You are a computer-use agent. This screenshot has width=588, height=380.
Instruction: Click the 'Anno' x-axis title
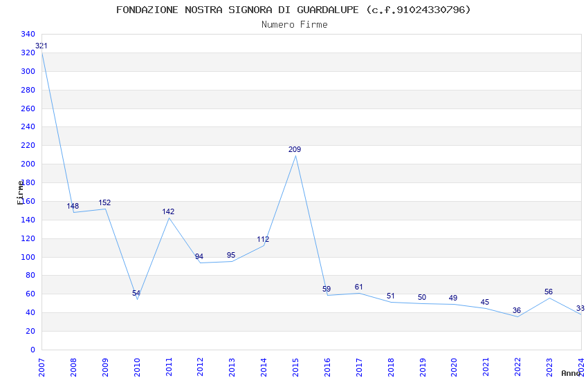pyautogui.click(x=571, y=373)
